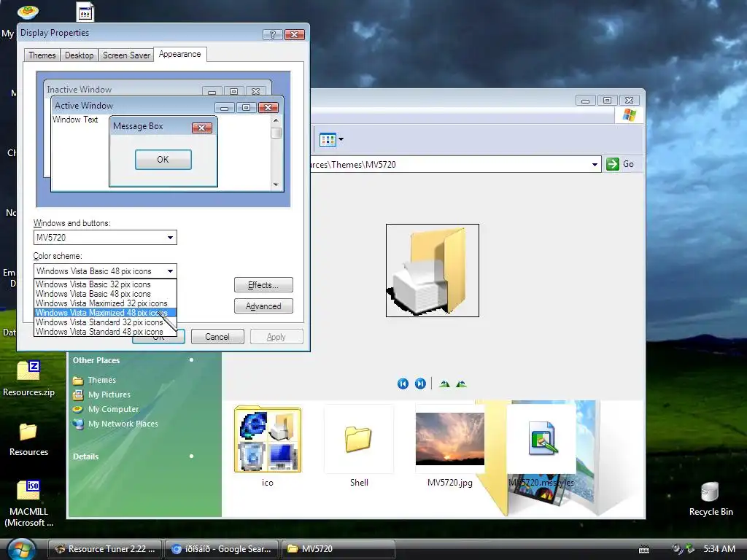Screen dimensions: 747x560
Task: Open My Network Places link
Action: [123, 424]
